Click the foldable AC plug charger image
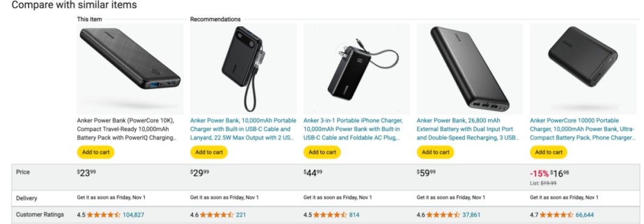Screen dimensions: 644x224 356,69
